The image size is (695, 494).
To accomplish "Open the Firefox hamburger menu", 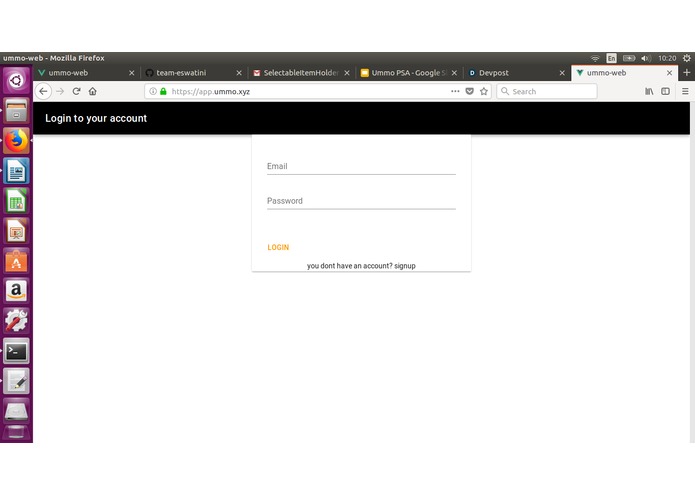I will tap(685, 91).
